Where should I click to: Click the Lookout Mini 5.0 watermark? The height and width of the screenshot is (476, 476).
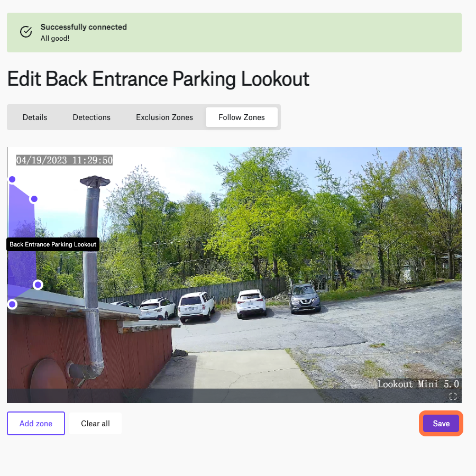[x=418, y=384]
